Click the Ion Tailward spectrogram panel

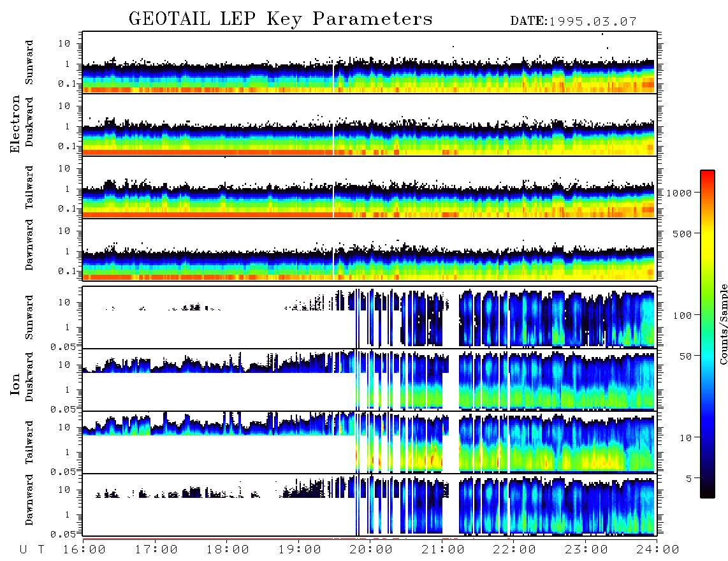[370, 442]
